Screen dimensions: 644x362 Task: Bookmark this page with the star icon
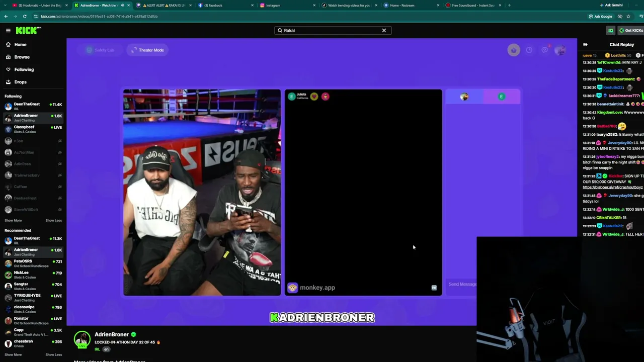point(628,16)
